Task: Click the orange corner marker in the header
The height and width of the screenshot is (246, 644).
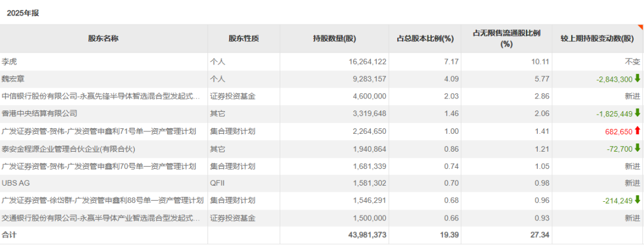Action: point(642,27)
